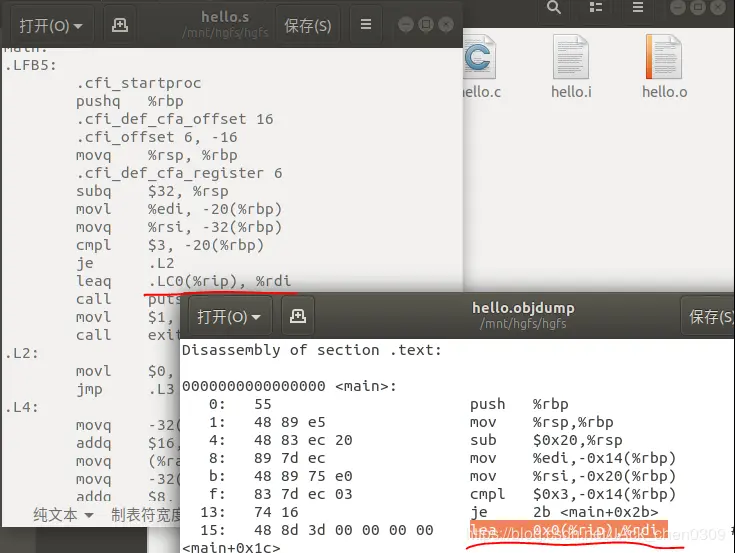Open 制表符宽度 dropdown in status bar

tap(146, 515)
